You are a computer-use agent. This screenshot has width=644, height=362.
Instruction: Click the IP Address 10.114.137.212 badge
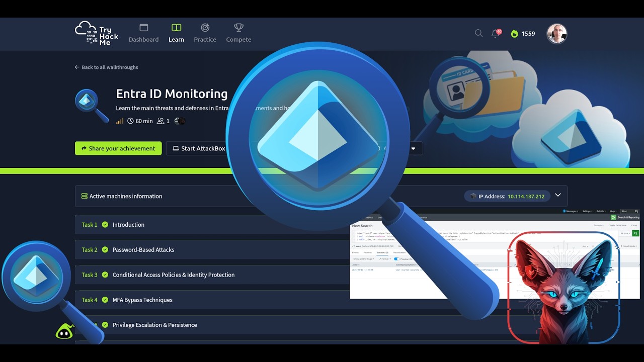(507, 196)
